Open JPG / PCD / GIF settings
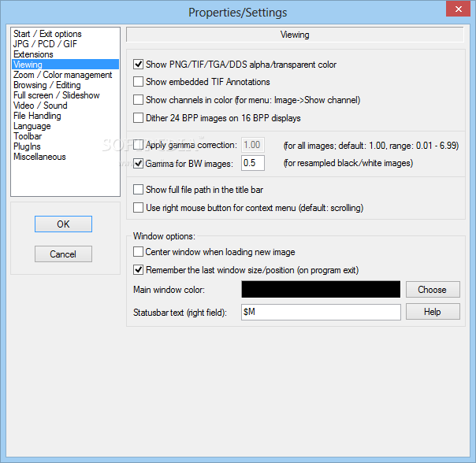 click(x=65, y=44)
